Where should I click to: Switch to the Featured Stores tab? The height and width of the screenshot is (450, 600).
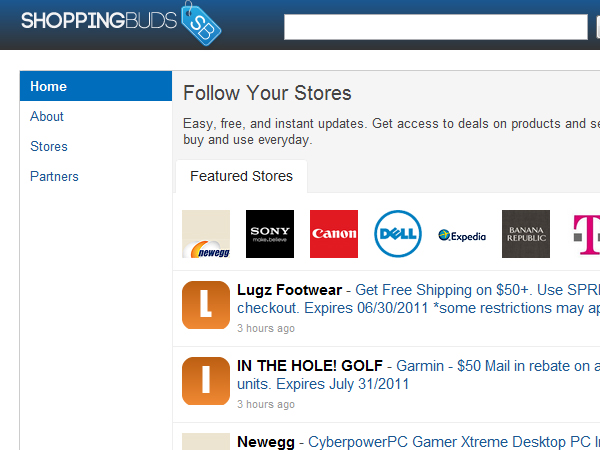click(x=241, y=176)
